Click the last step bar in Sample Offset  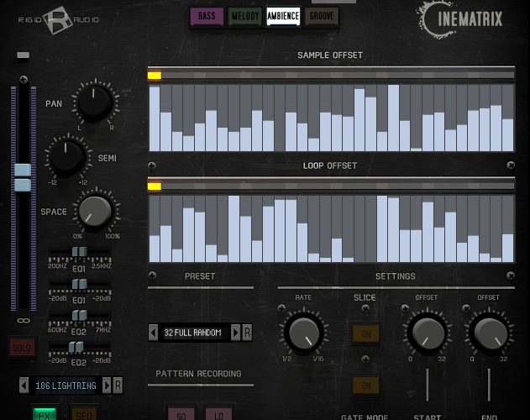click(507, 118)
